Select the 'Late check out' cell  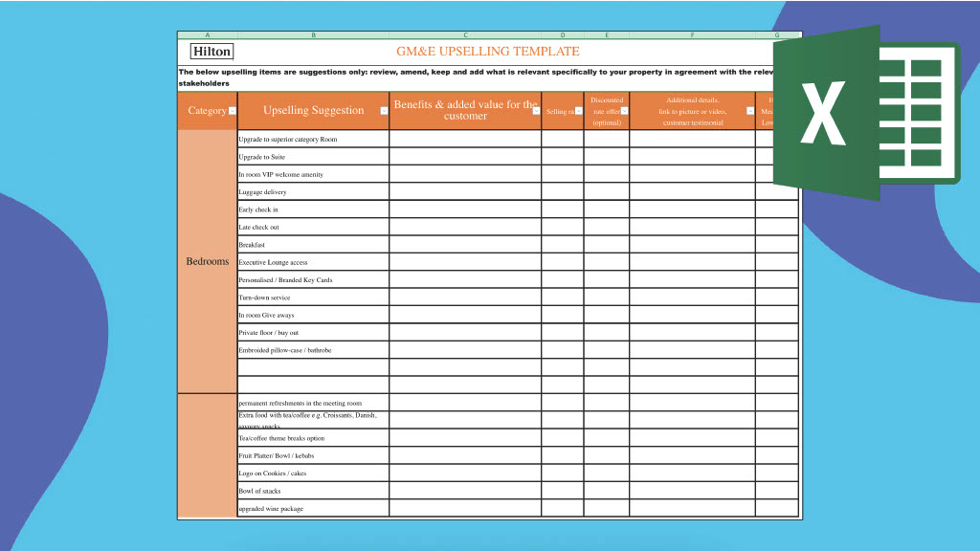tap(313, 227)
